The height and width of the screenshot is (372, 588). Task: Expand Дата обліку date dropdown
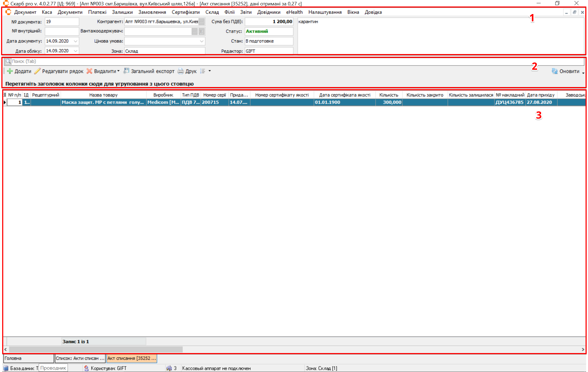pyautogui.click(x=76, y=51)
